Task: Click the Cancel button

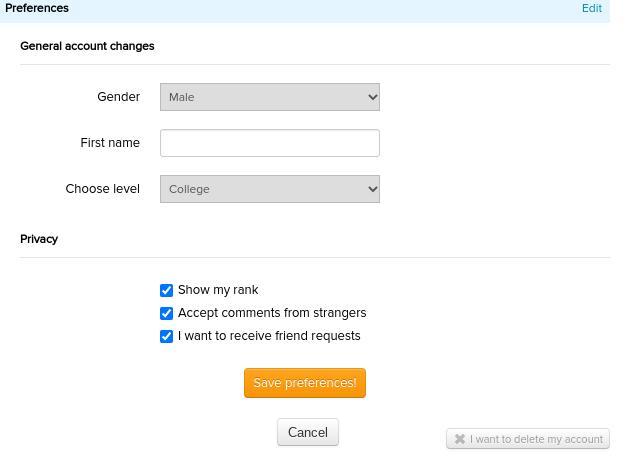Action: 308,432
